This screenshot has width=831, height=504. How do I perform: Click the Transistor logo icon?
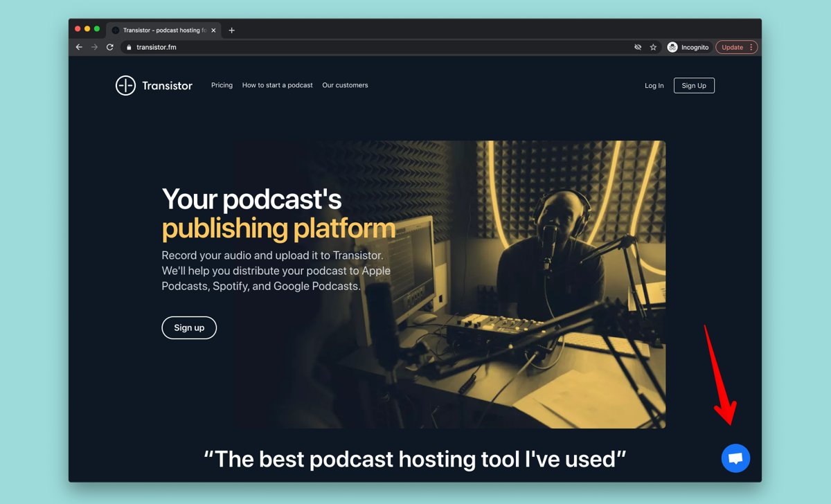pyautogui.click(x=125, y=85)
